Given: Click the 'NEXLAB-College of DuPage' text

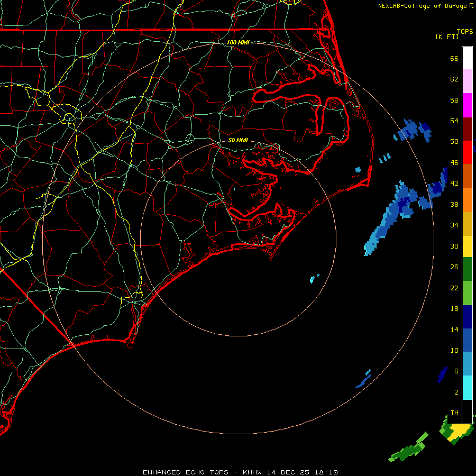Looking at the screenshot, I should click(423, 6).
